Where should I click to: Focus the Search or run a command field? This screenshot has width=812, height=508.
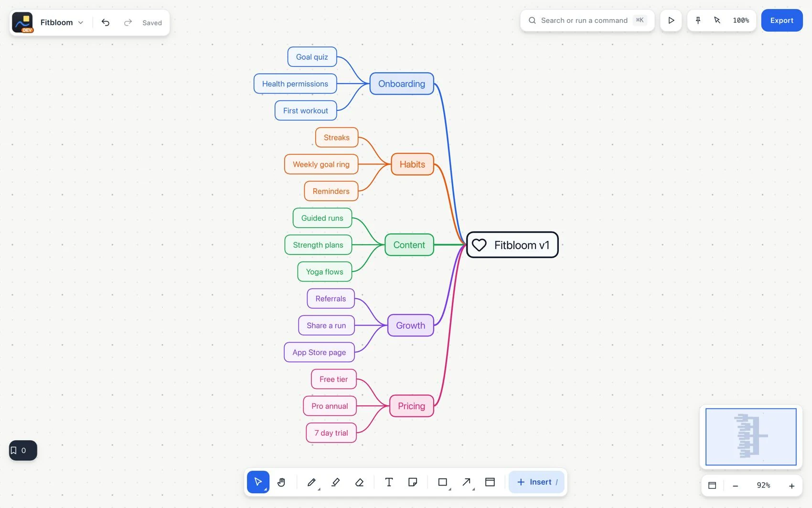[587, 20]
